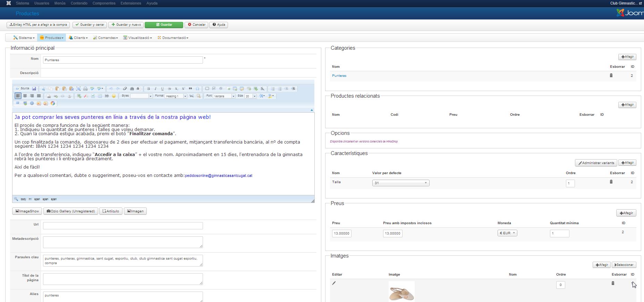644x302 pixels.
Task: Toggle the Source view in the editor
Action: (x=23, y=89)
